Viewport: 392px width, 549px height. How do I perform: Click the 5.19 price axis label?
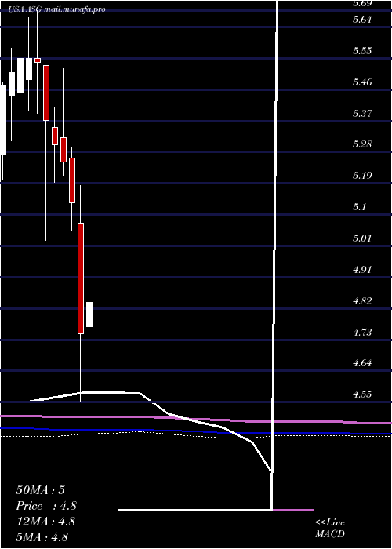(362, 176)
